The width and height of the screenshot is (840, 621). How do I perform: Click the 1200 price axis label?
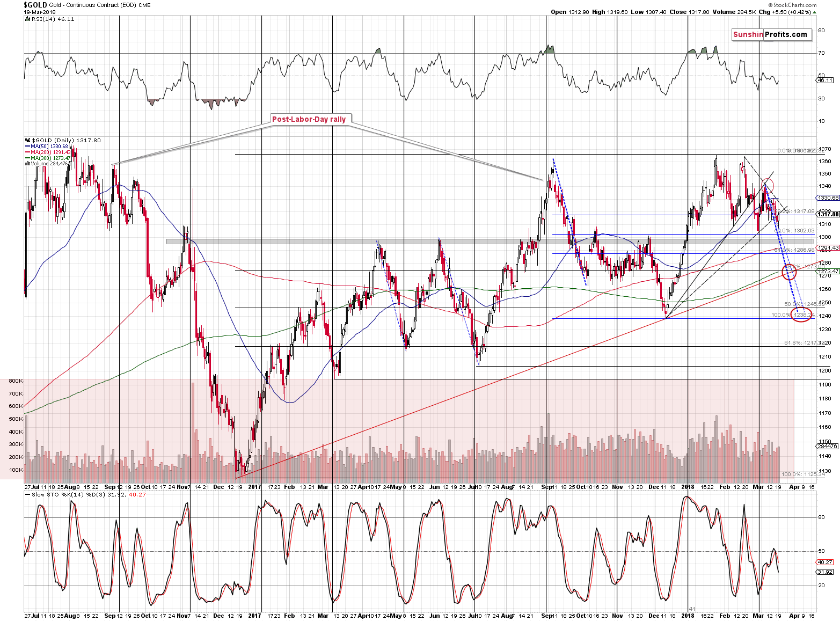click(x=825, y=370)
